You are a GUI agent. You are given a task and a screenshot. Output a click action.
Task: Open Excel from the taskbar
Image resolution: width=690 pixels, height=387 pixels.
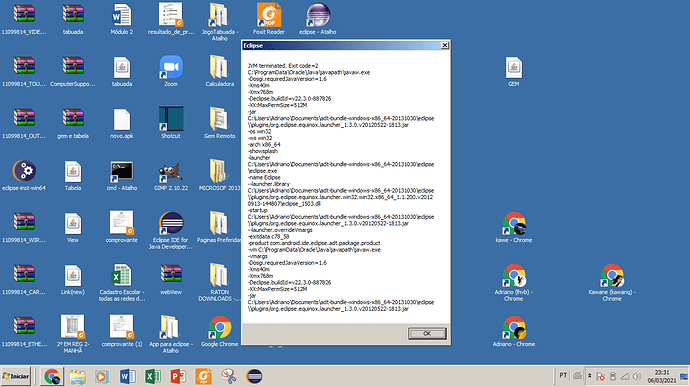(x=153, y=376)
